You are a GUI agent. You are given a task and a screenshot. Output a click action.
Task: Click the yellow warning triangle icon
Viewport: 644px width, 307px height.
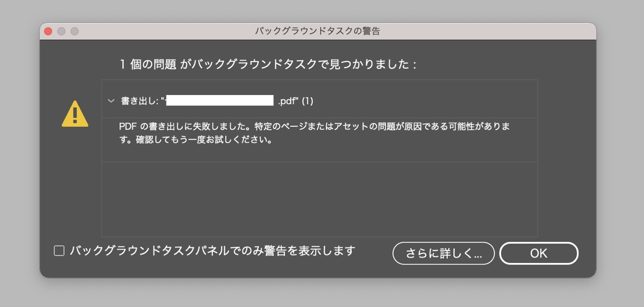click(x=75, y=114)
